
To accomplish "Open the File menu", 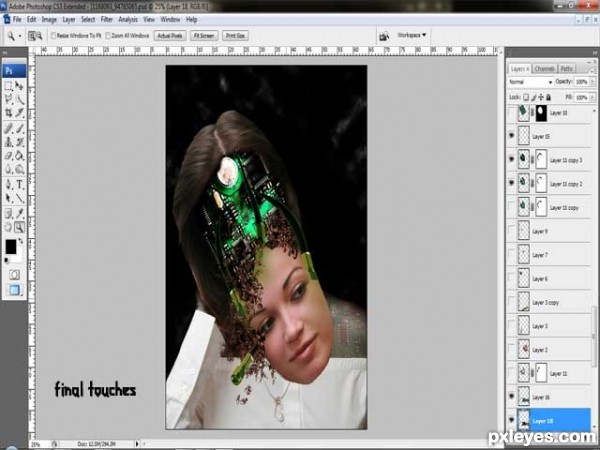I will [17, 19].
